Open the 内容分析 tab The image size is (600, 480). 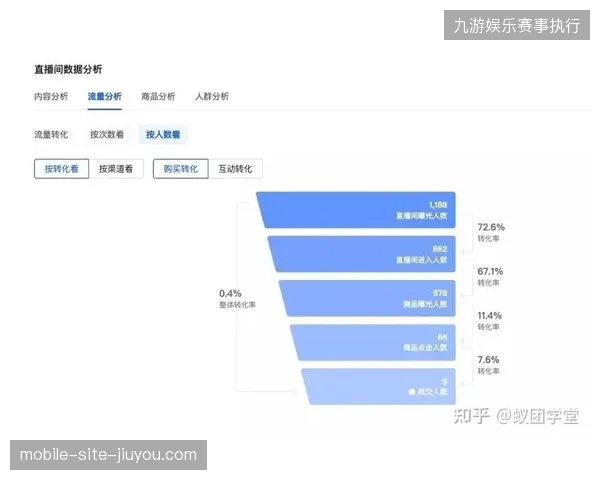[x=51, y=96]
